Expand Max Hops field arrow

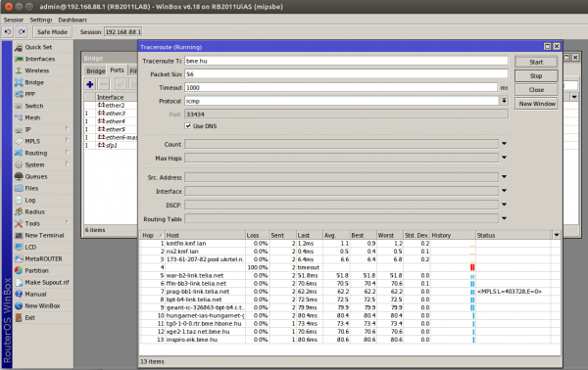click(x=504, y=158)
